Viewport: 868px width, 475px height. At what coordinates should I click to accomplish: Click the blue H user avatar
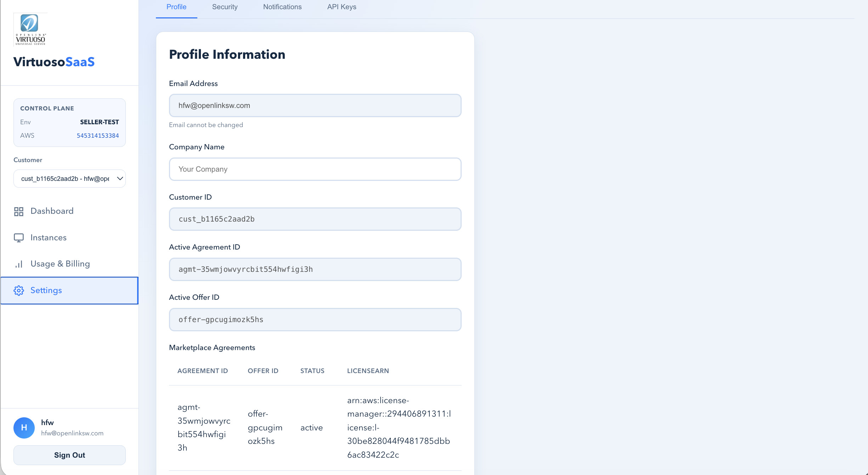(24, 428)
